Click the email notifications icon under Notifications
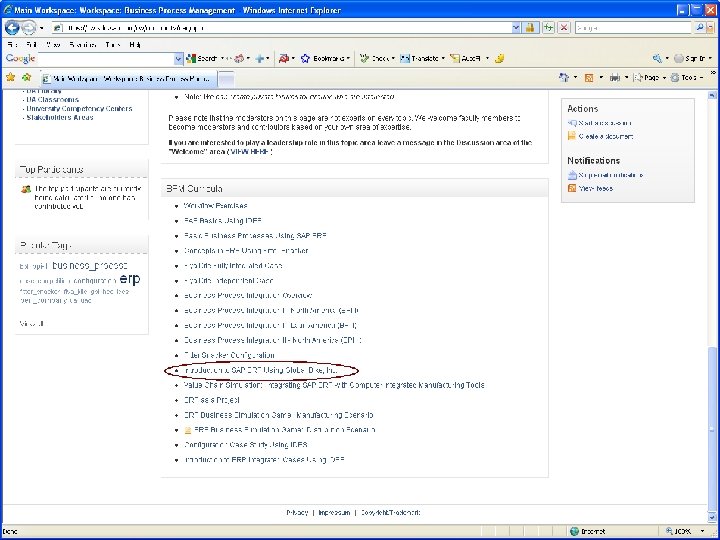720x540 pixels. (x=572, y=175)
